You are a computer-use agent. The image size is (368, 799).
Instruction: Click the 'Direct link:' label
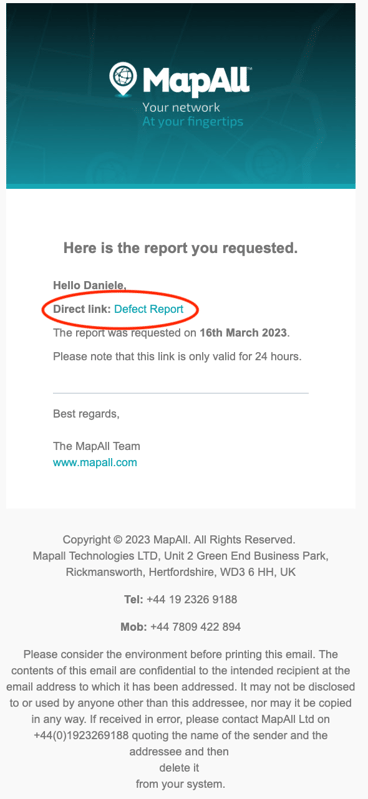(x=82, y=309)
